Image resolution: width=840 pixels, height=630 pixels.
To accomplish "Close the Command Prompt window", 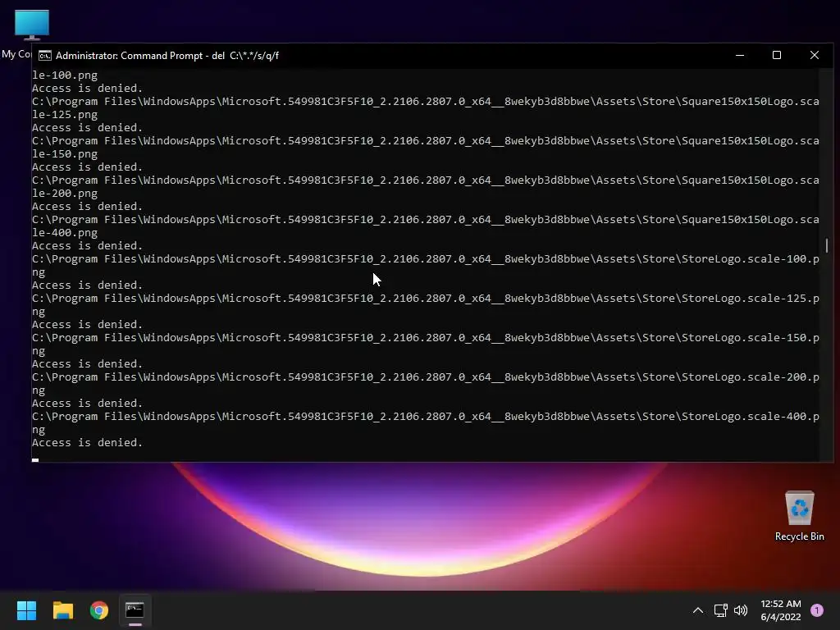I will click(x=815, y=55).
